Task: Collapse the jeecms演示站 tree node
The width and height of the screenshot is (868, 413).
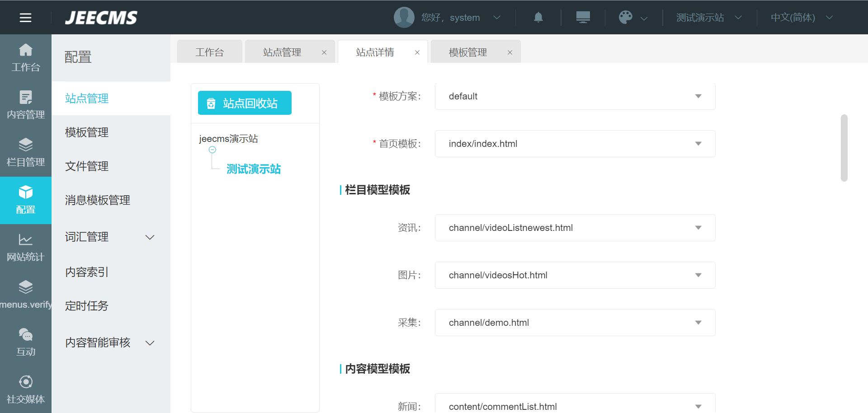Action: pos(212,150)
